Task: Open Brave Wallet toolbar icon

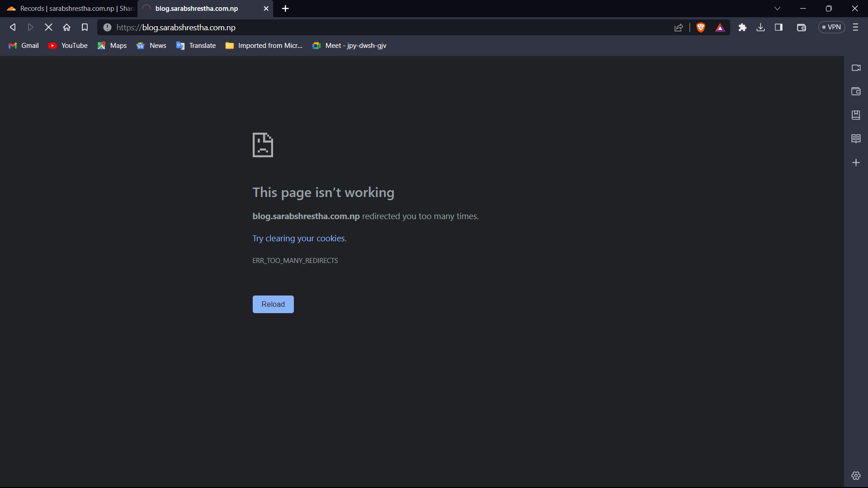Action: point(802,28)
